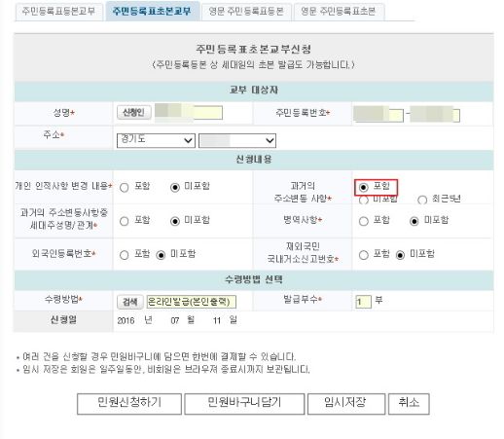Select 포함 for 병역사항
Viewport: 504px width, 439px height.
coord(364,221)
